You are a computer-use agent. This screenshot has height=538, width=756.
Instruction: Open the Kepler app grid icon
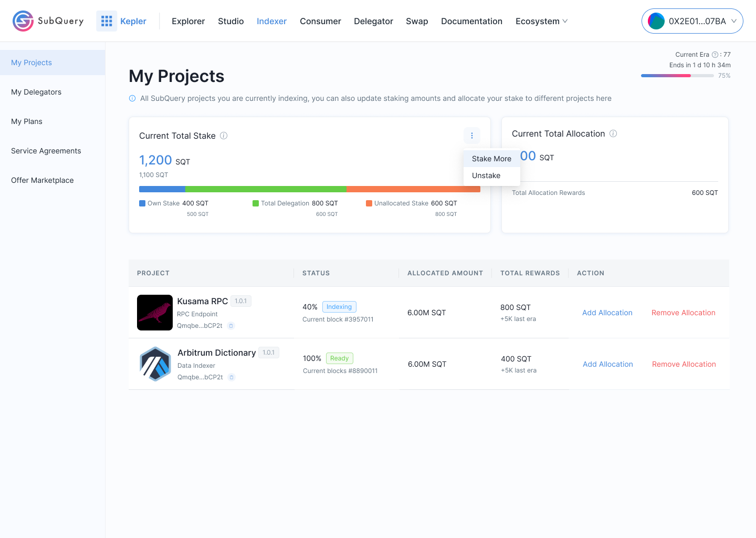click(107, 21)
